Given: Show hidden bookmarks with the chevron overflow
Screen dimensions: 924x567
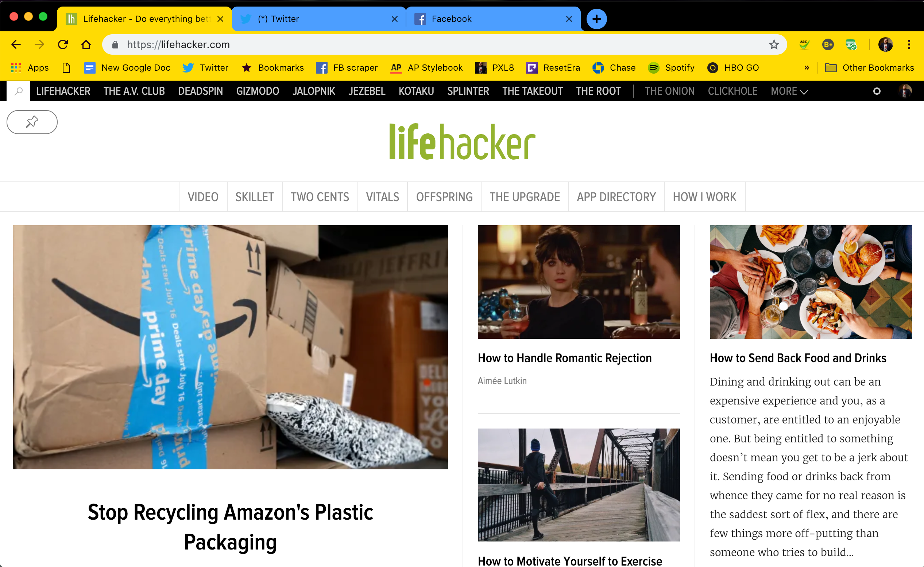Looking at the screenshot, I should pyautogui.click(x=807, y=68).
